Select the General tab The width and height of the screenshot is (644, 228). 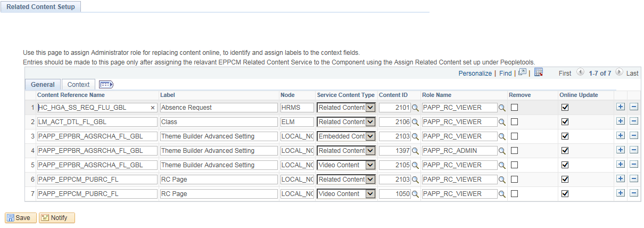tap(43, 84)
